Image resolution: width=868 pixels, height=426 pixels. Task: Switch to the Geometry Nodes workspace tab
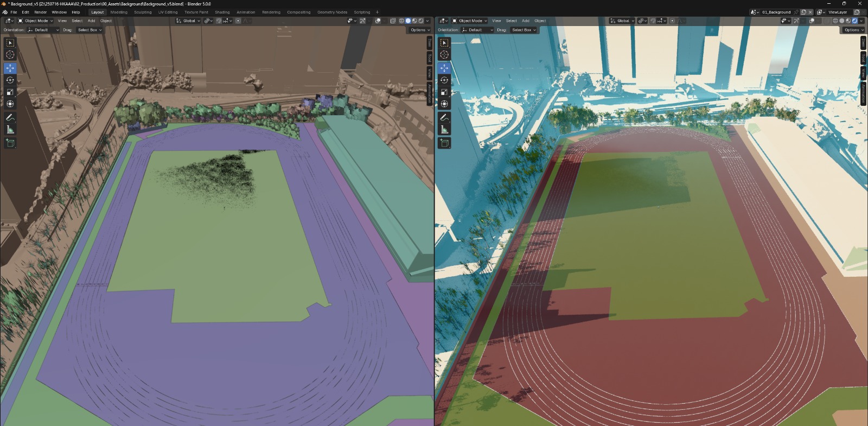point(332,12)
